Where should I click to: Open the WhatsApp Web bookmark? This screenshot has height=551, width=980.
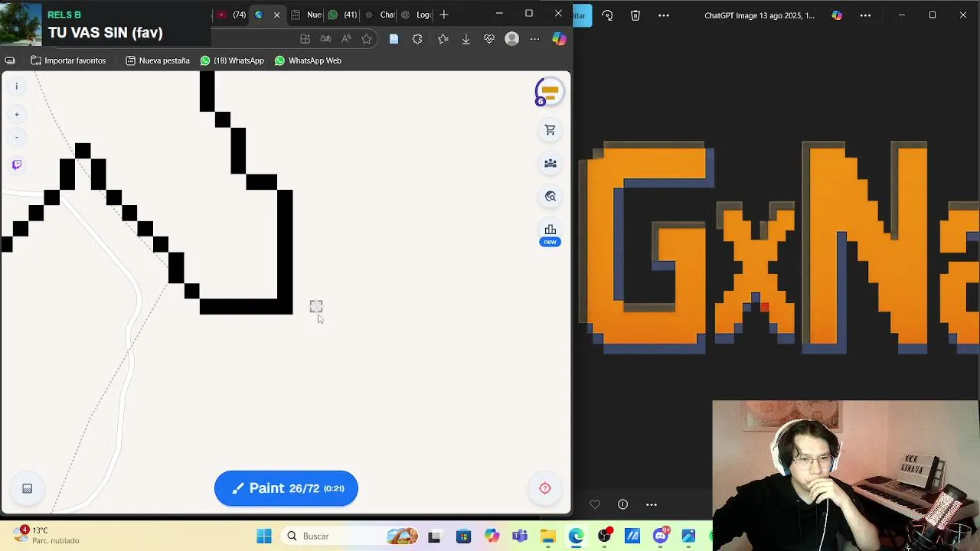click(x=308, y=60)
